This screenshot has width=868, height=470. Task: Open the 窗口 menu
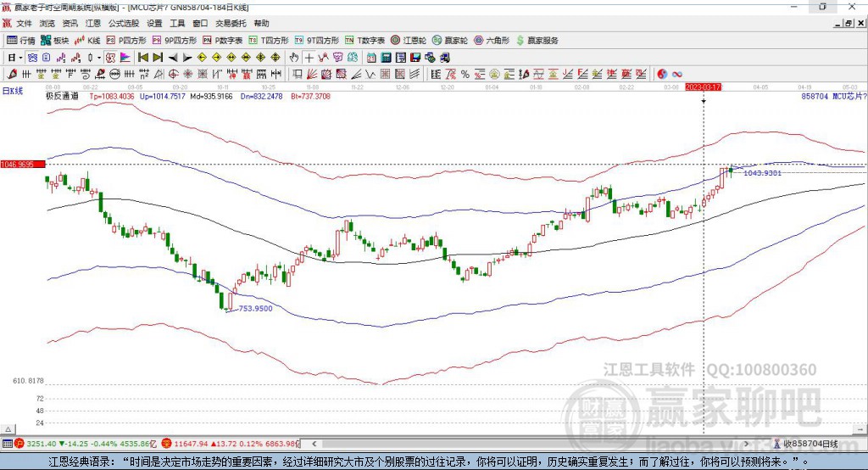pos(200,23)
